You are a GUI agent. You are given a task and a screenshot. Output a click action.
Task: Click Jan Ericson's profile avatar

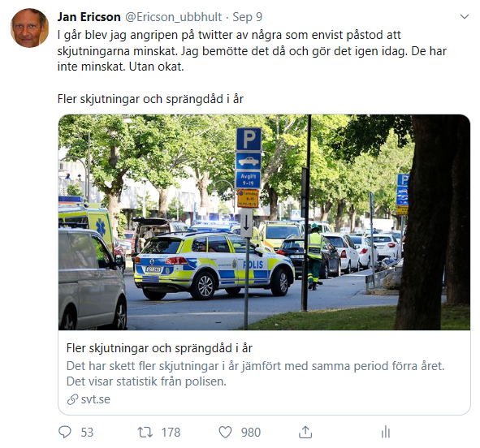pos(30,28)
